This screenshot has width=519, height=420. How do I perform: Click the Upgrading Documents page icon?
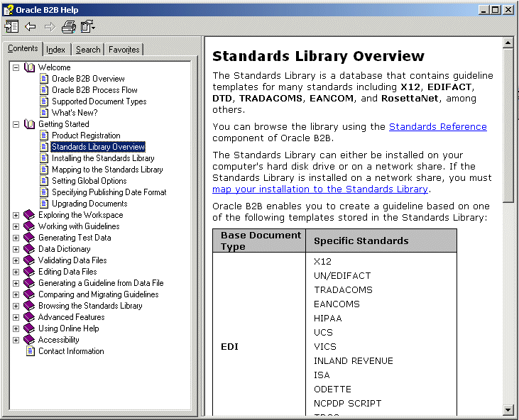[x=44, y=204]
